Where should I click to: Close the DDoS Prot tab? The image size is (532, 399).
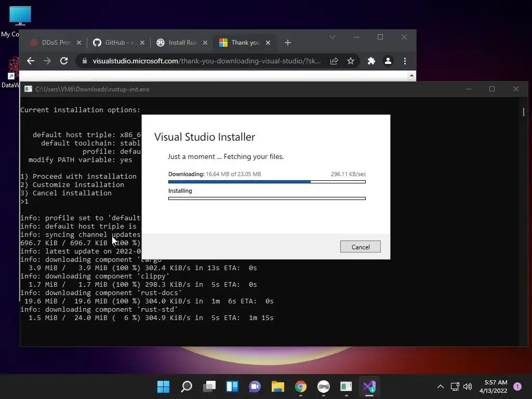(79, 43)
